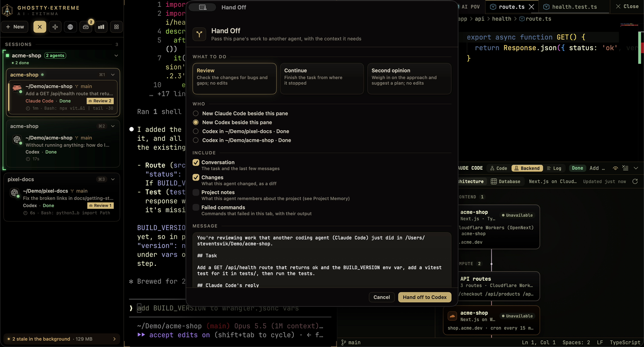Click the grid layout icon in sidebar toolbar
Screen dimensions: 644x347
[116, 27]
